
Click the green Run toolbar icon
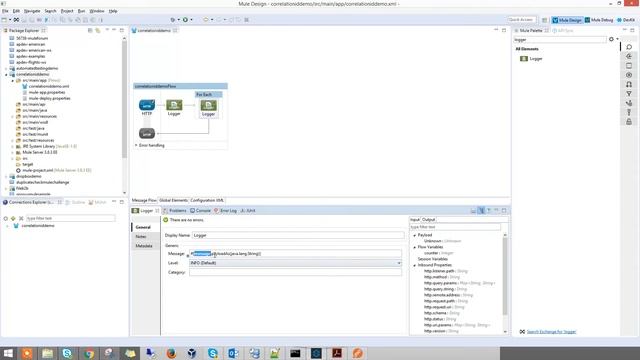tap(185, 20)
